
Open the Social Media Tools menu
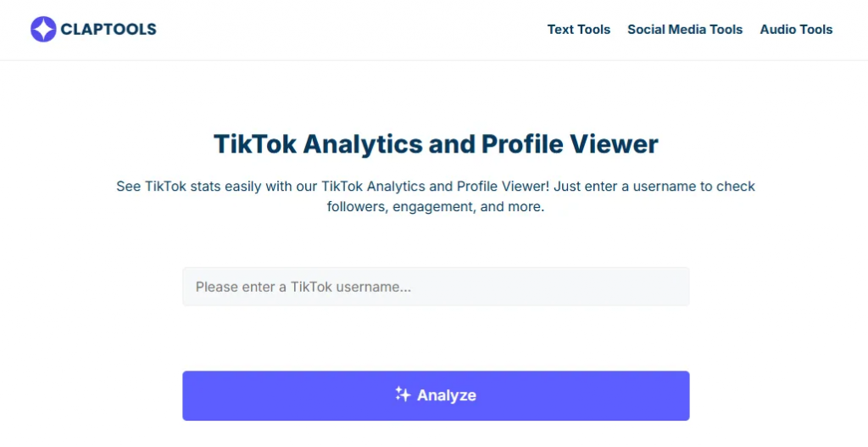(685, 30)
